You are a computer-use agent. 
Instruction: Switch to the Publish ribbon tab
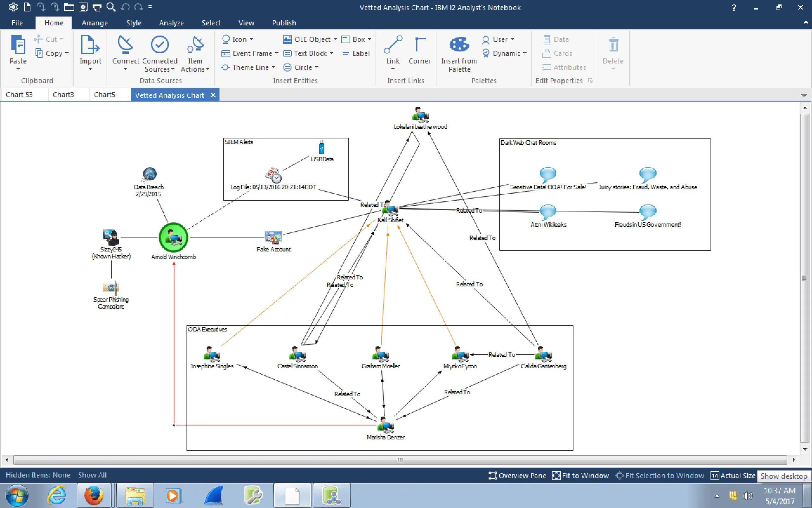point(284,23)
